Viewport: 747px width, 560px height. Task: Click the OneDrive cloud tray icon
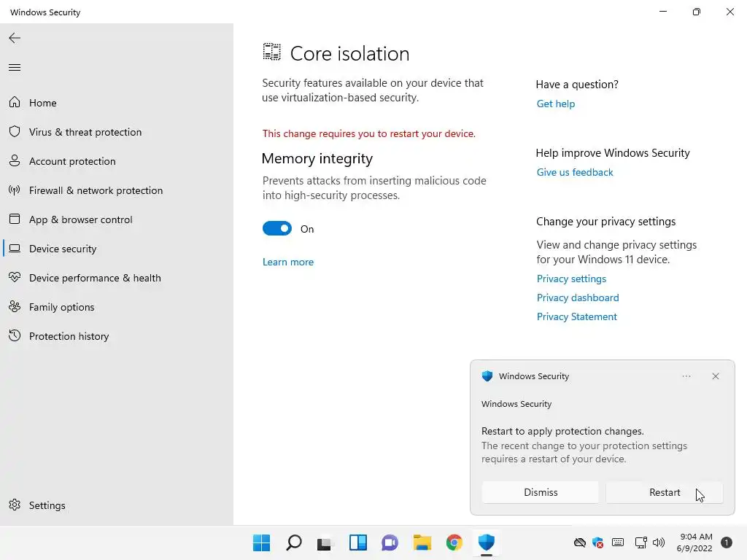tap(580, 542)
